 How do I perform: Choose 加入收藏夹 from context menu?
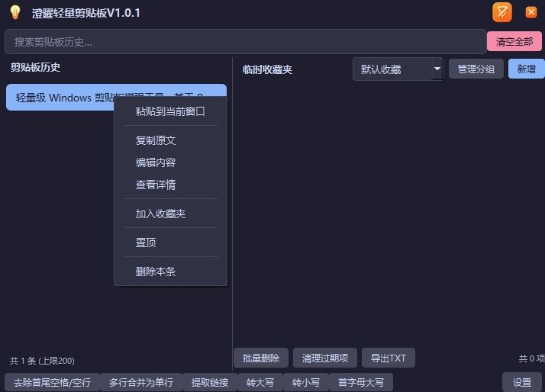click(170, 214)
